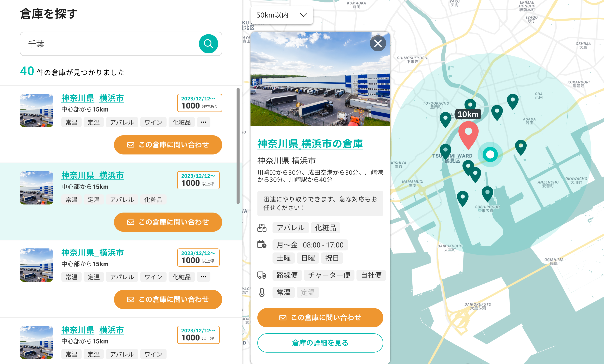
Task: Click 問い合わせ button on highlighted second card
Action: [x=168, y=222]
